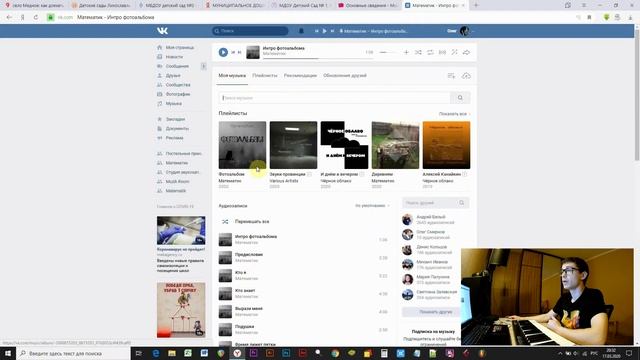Open the Алексей Канайкин playlist cover

446,145
